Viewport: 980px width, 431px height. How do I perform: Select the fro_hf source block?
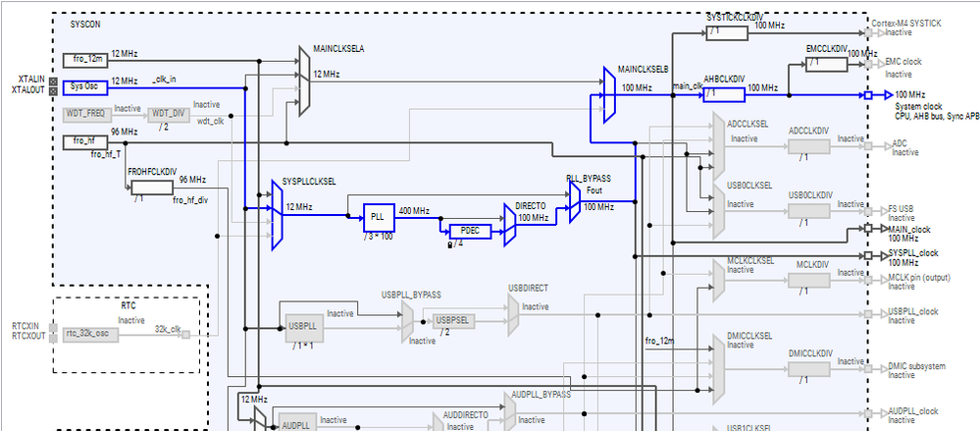(x=85, y=142)
